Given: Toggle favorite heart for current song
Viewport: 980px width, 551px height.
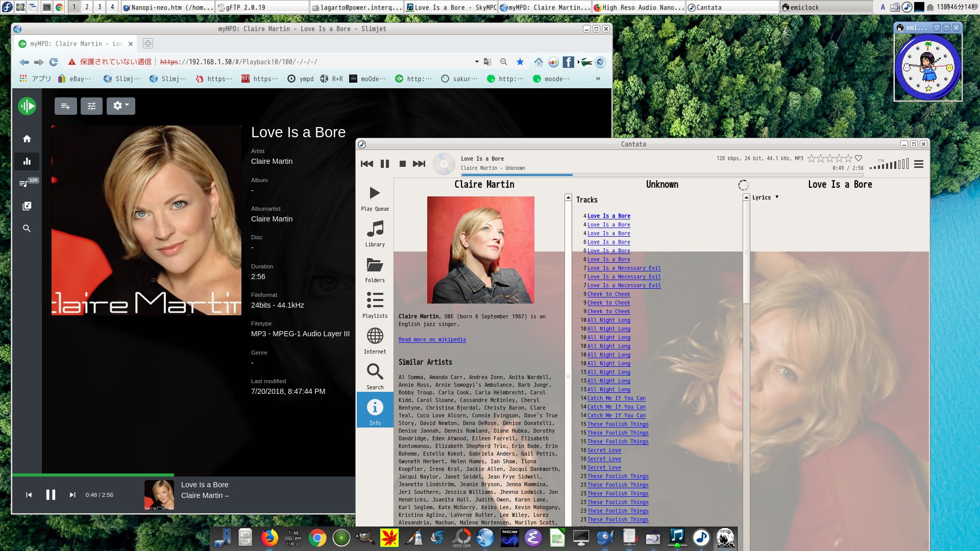Looking at the screenshot, I should point(859,158).
